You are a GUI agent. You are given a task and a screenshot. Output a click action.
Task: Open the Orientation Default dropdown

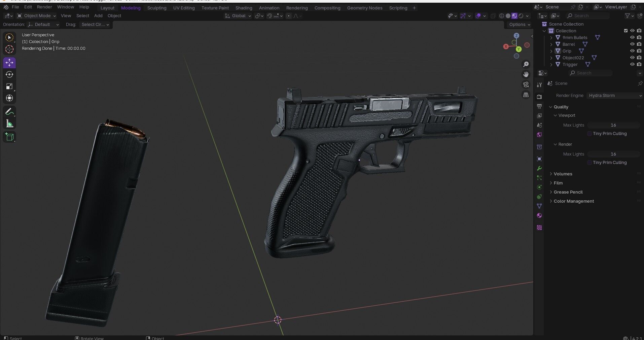[x=43, y=25]
